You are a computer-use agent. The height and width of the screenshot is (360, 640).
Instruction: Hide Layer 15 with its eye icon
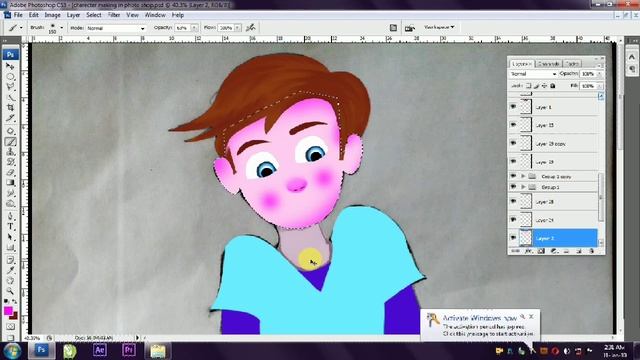(513, 125)
